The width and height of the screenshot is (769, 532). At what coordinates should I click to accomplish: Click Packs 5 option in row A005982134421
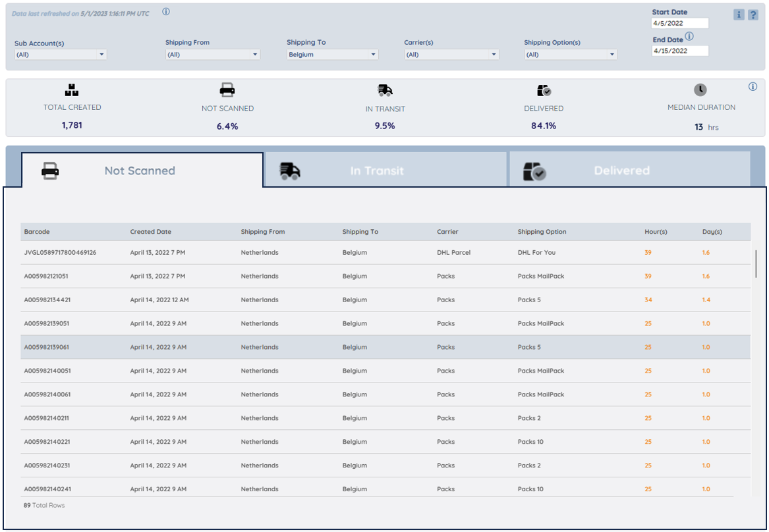[x=529, y=300]
